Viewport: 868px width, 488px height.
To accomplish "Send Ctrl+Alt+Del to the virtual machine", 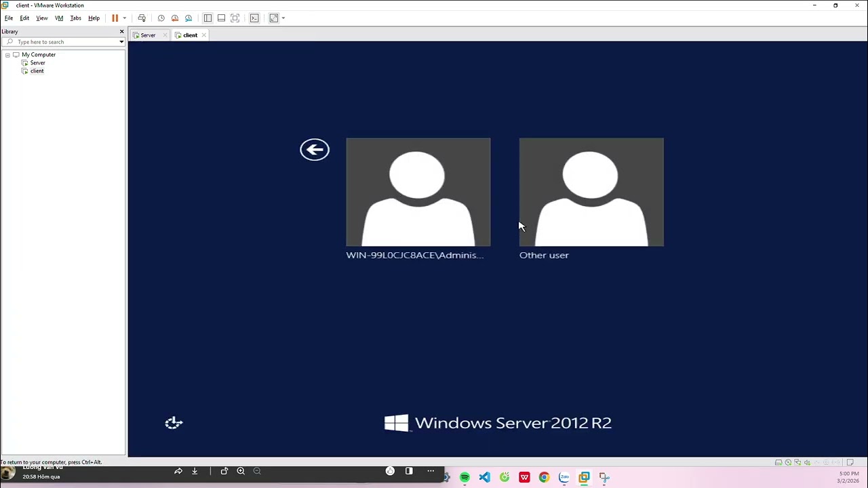I will click(x=142, y=18).
